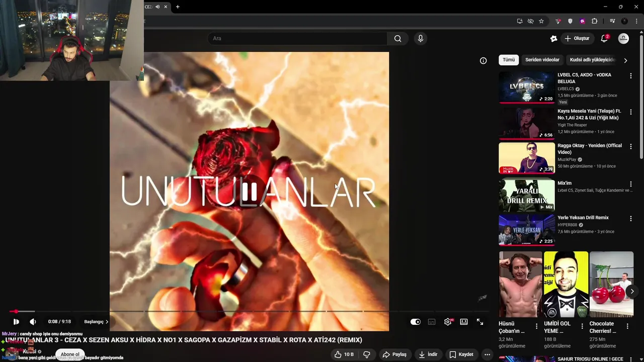Viewport: 644px width, 362px height.
Task: Click the purple extension icon in the toolbar
Action: coord(582,21)
